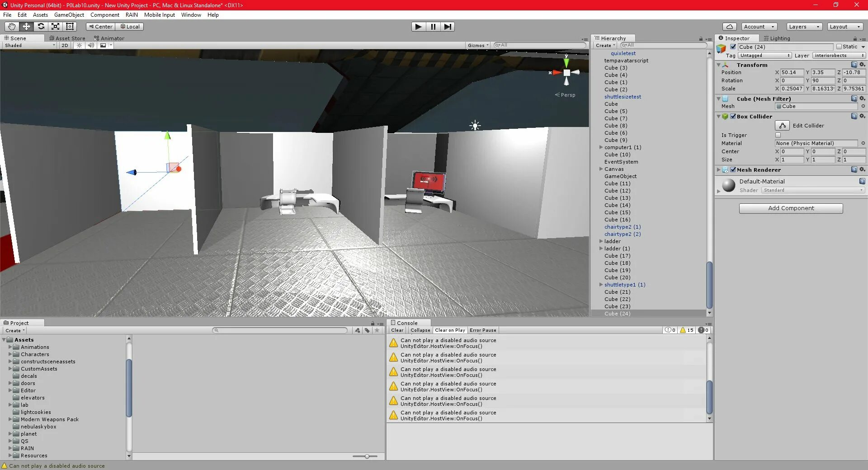Disable the Box Collider checkbox
868x470 pixels.
point(733,116)
